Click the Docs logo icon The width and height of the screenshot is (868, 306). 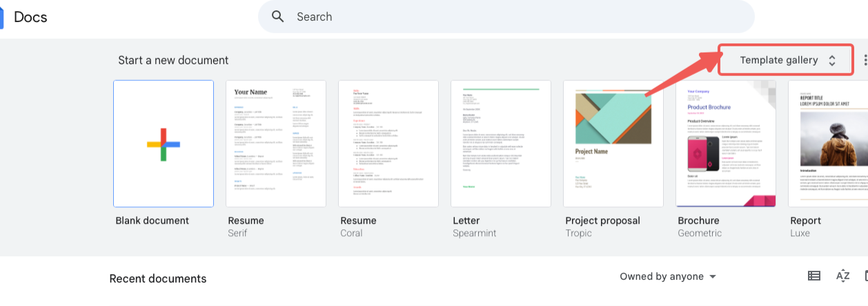pos(2,17)
